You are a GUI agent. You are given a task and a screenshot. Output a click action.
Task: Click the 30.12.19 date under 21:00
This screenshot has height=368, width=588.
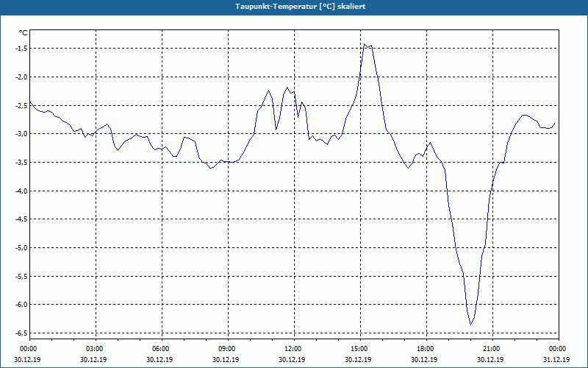[491, 359]
